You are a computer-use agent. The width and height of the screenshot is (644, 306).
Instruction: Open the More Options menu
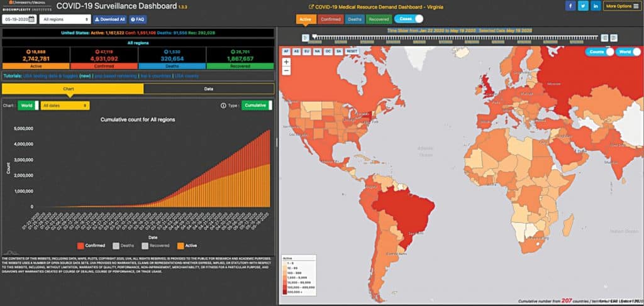(x=621, y=6)
